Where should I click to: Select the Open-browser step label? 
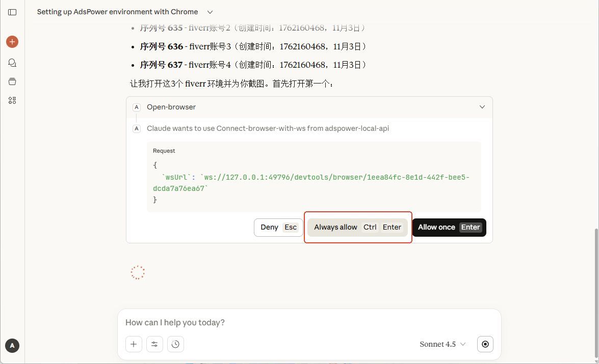click(x=171, y=107)
